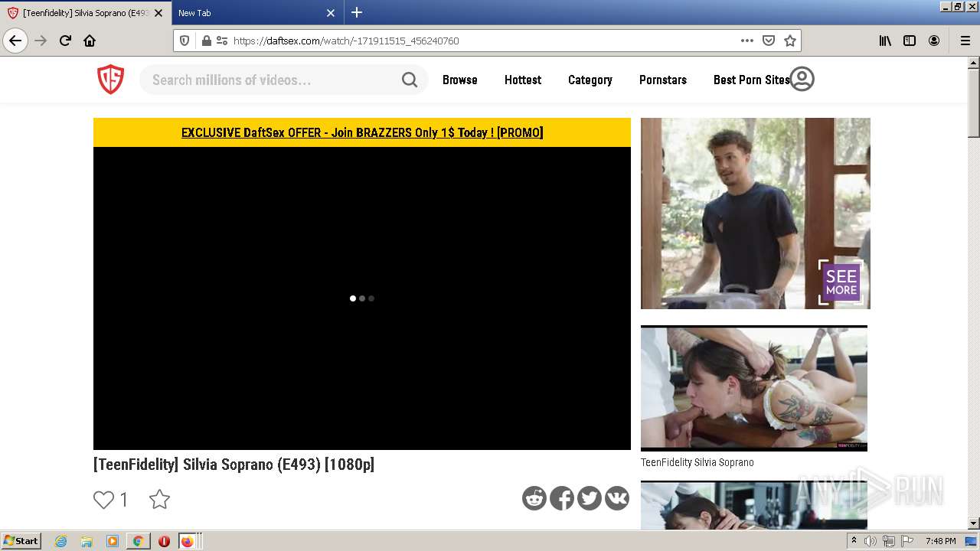Click the EXCLUSIVE DaftSex OFFER promo banner
The height and width of the screenshot is (551, 980).
click(362, 132)
